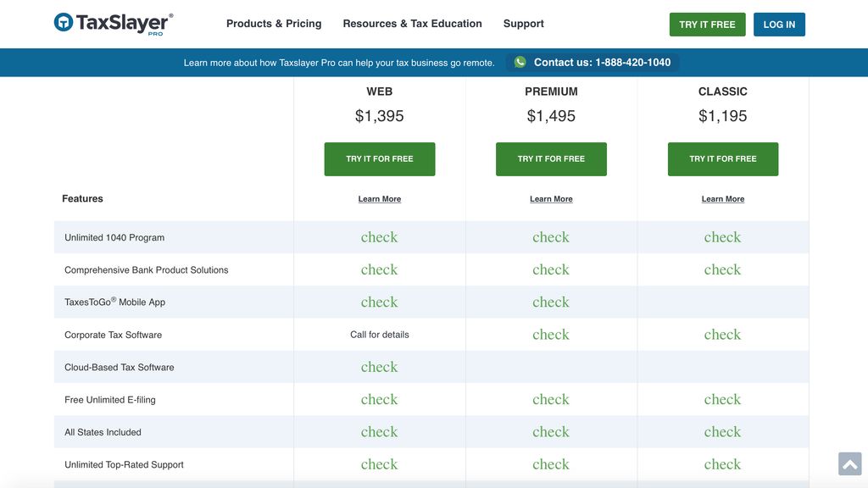Click the WEB check for Unlimited 1040 Program
Viewport: 868px width, 488px height.
pos(379,237)
